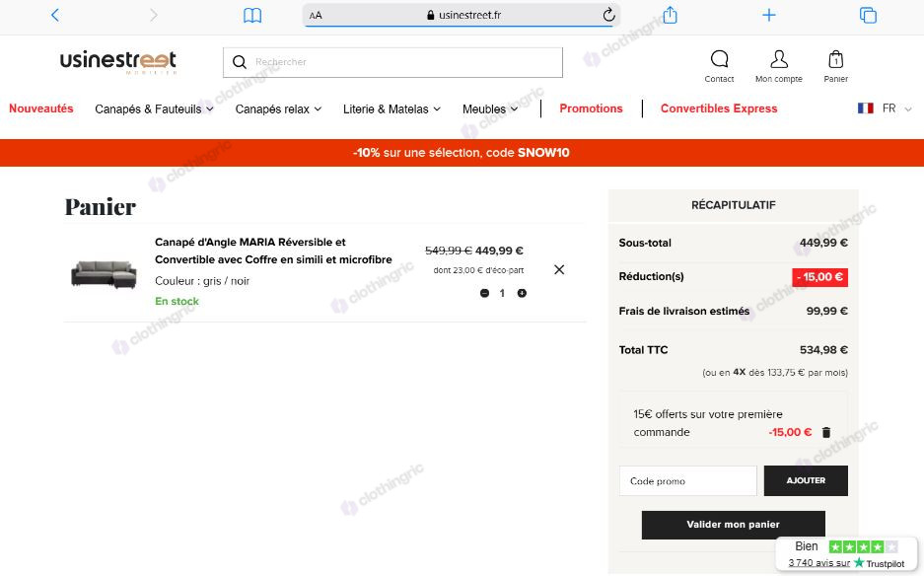
Task: Expand Canapés & Fauteuils menu
Action: [x=154, y=109]
